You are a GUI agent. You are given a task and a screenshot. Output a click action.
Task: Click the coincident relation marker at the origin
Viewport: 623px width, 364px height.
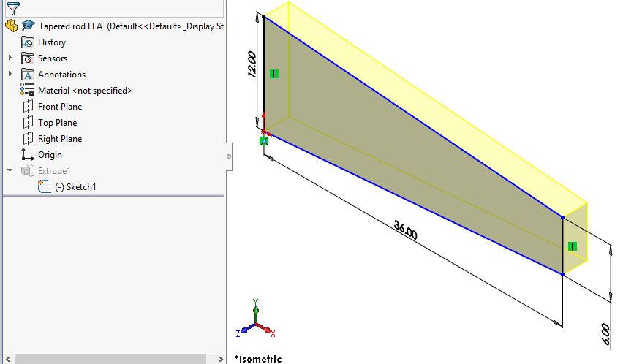coord(264,141)
